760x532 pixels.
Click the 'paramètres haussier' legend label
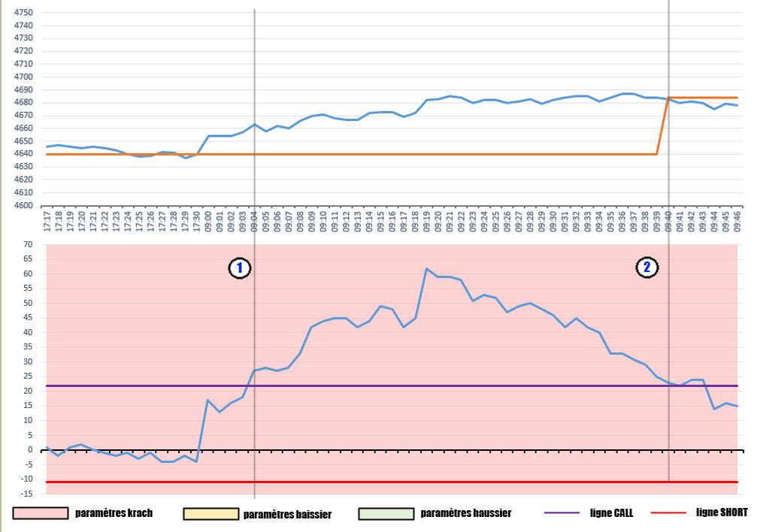[x=466, y=513]
